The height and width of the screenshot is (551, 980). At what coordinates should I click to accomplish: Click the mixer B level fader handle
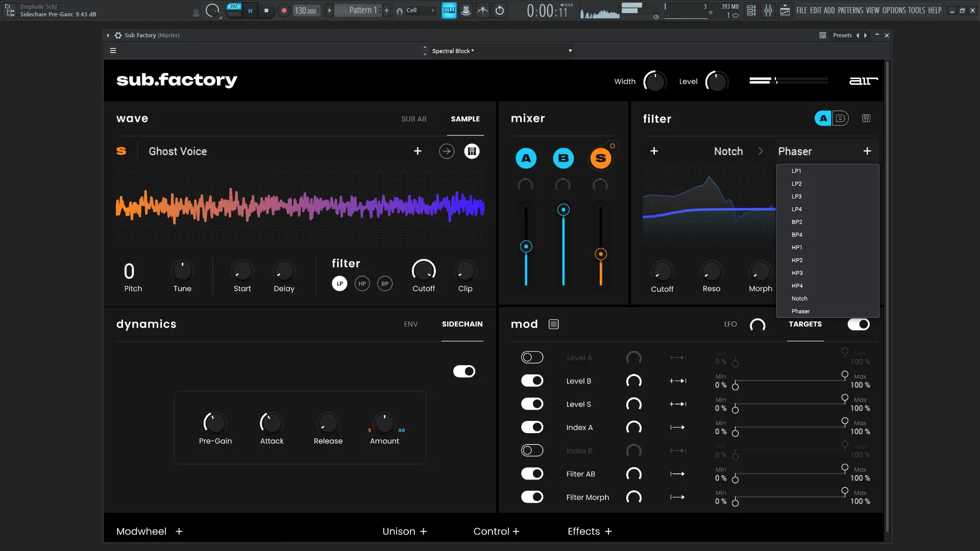[563, 210]
